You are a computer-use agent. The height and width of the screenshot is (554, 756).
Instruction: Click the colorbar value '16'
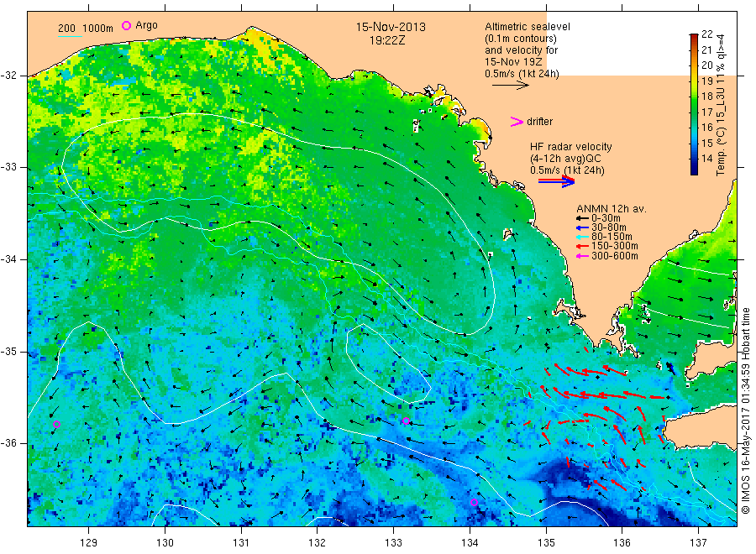coord(706,128)
